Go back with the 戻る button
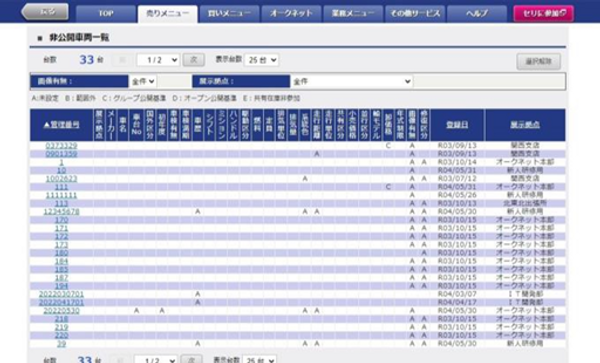 click(x=45, y=12)
